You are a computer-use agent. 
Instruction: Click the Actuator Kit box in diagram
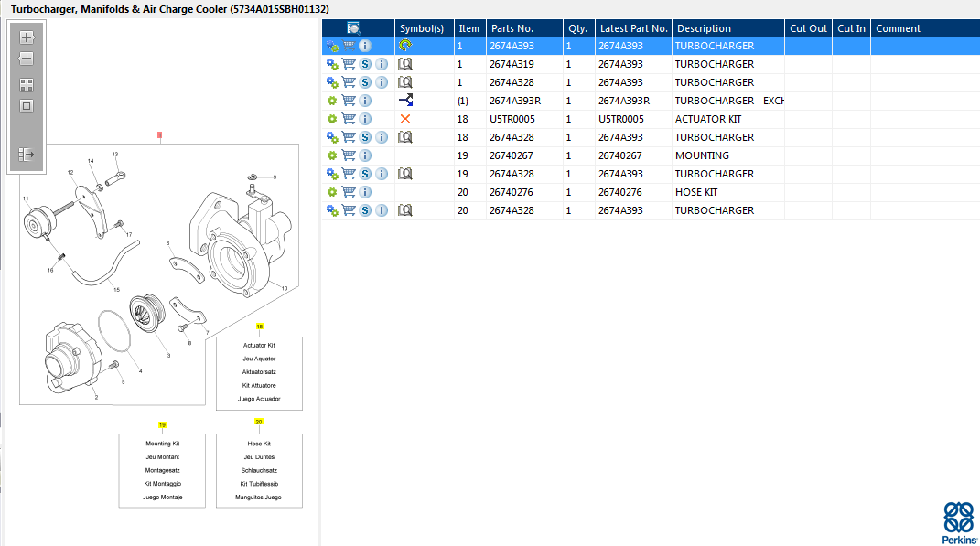coord(259,373)
